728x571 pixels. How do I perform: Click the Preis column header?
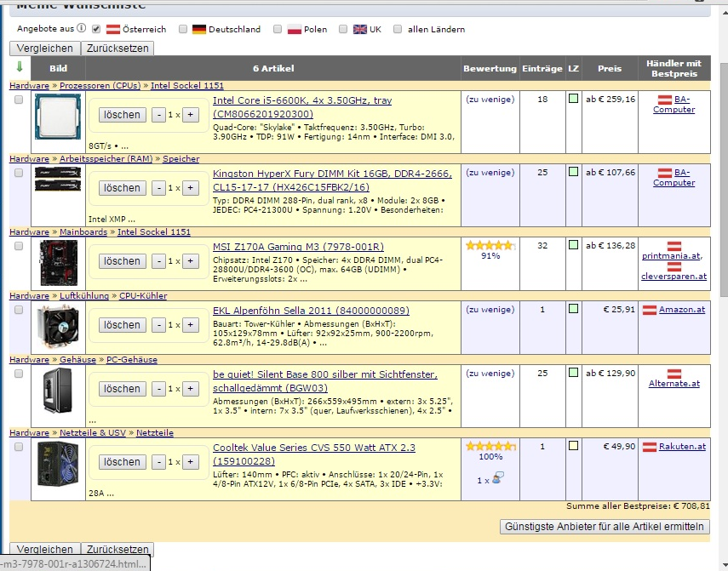pos(610,68)
